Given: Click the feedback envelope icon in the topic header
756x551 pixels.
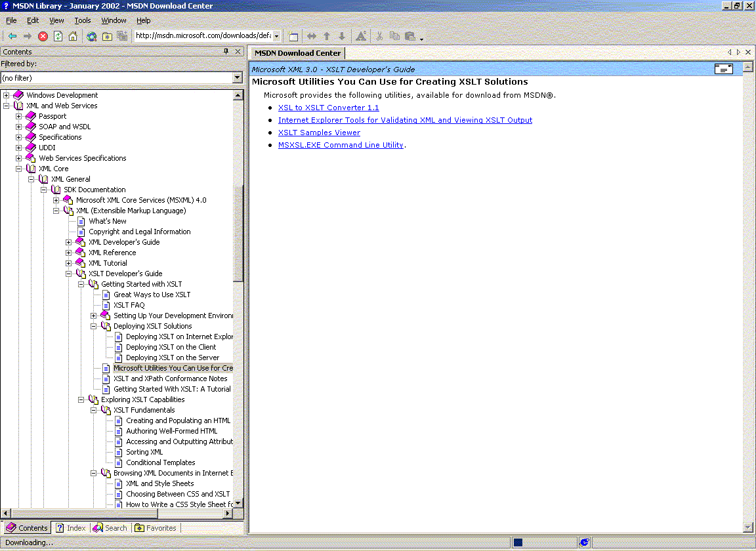Looking at the screenshot, I should (x=724, y=69).
